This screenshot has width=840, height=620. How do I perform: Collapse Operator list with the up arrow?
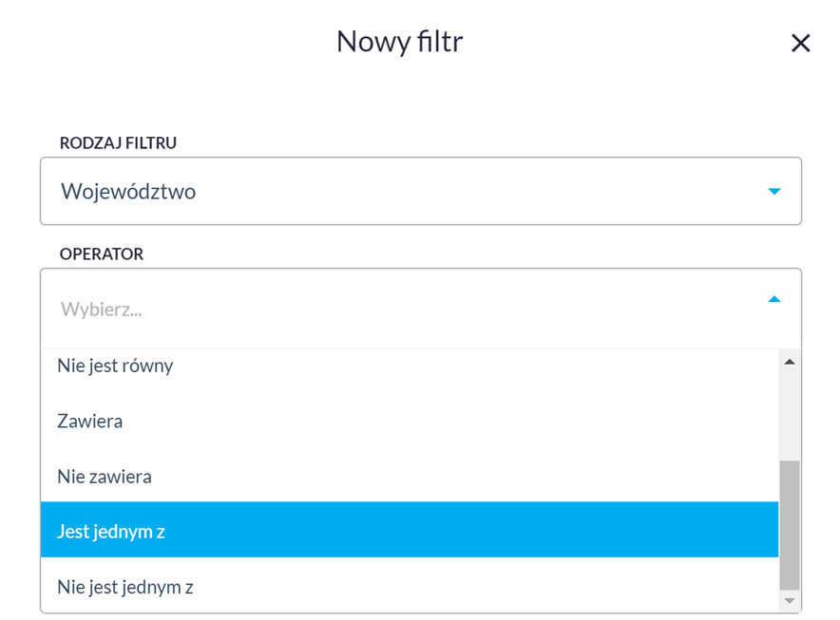click(774, 299)
